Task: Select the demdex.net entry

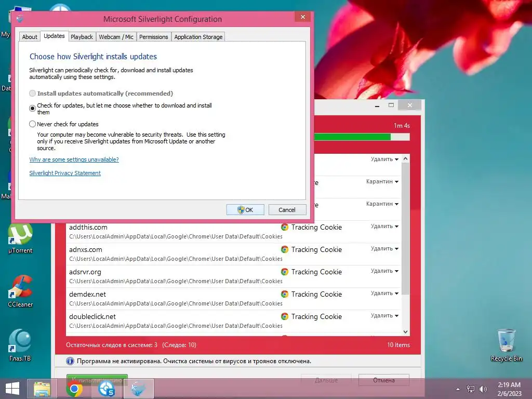Action: [234, 299]
